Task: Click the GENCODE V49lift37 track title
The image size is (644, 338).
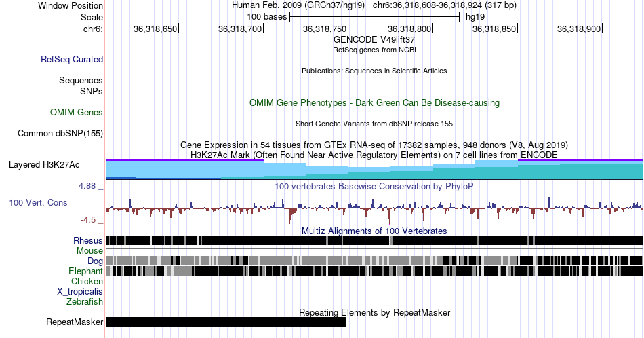Action: (x=374, y=40)
